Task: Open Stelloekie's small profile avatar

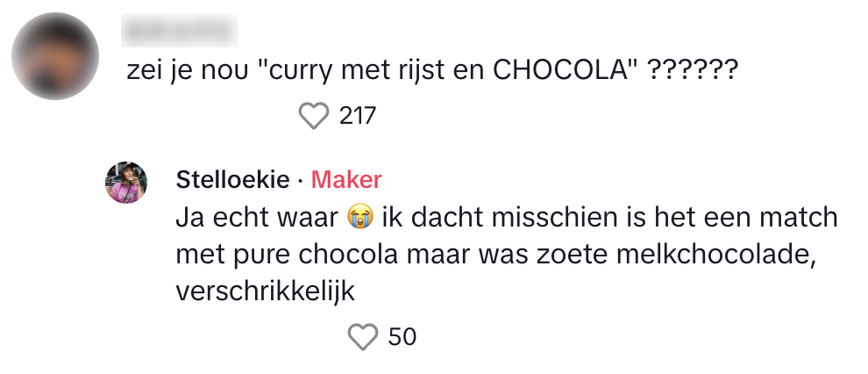Action: point(126,183)
